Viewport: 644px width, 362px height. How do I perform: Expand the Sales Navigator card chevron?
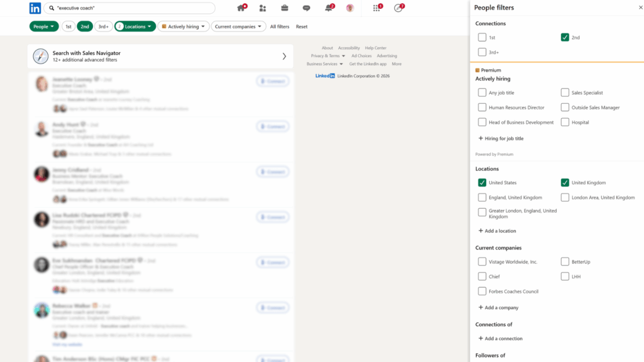coord(284,56)
